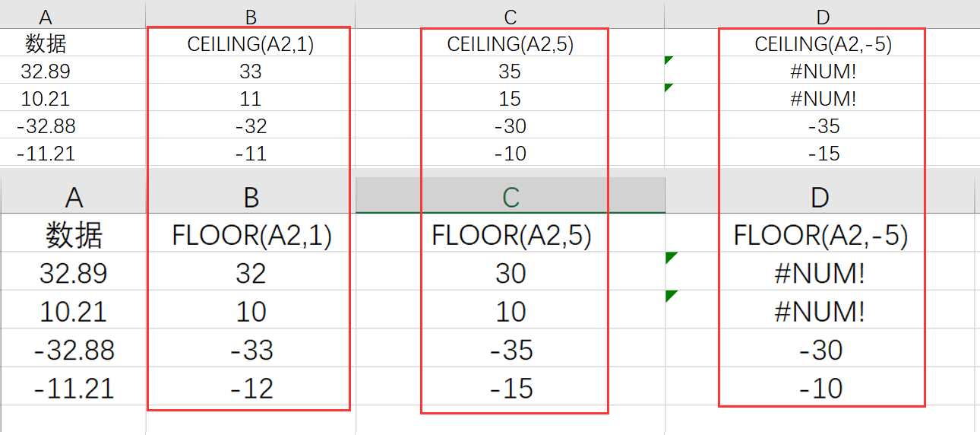Click the CEILING(A2,-5) header cell
The width and height of the screenshot is (980, 435).
pyautogui.click(x=824, y=44)
